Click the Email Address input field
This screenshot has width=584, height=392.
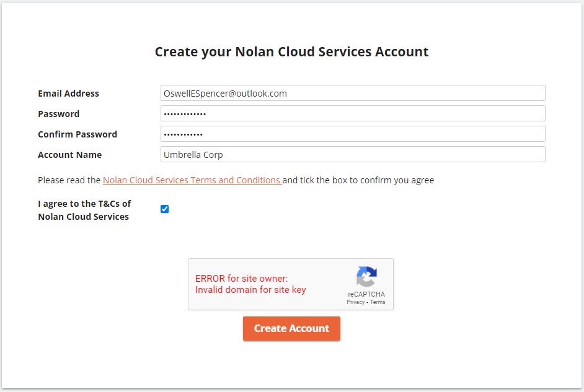352,94
